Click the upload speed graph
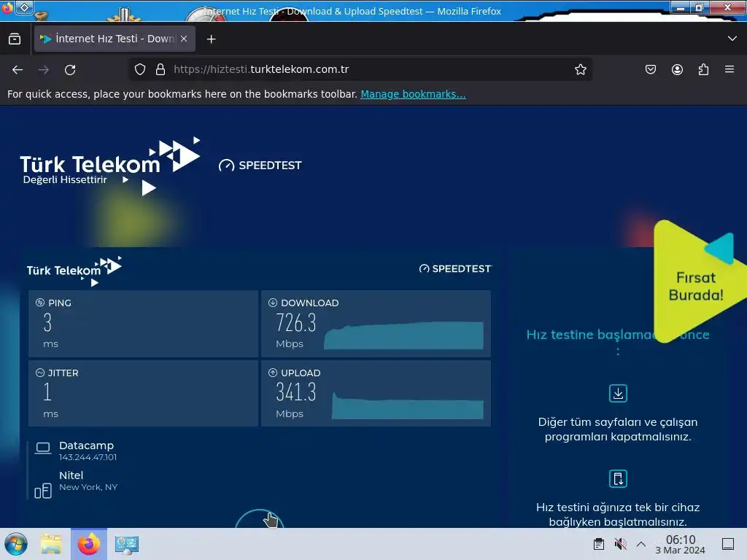This screenshot has height=560, width=747. [x=408, y=405]
